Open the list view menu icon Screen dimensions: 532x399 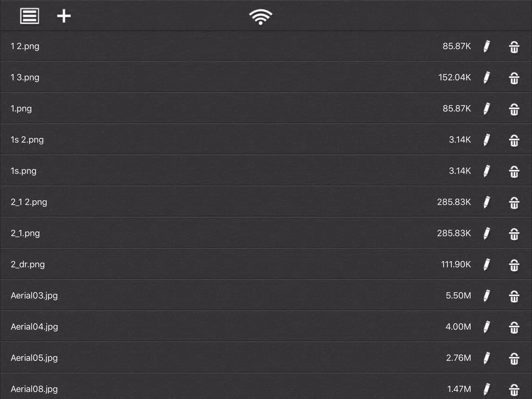[30, 16]
